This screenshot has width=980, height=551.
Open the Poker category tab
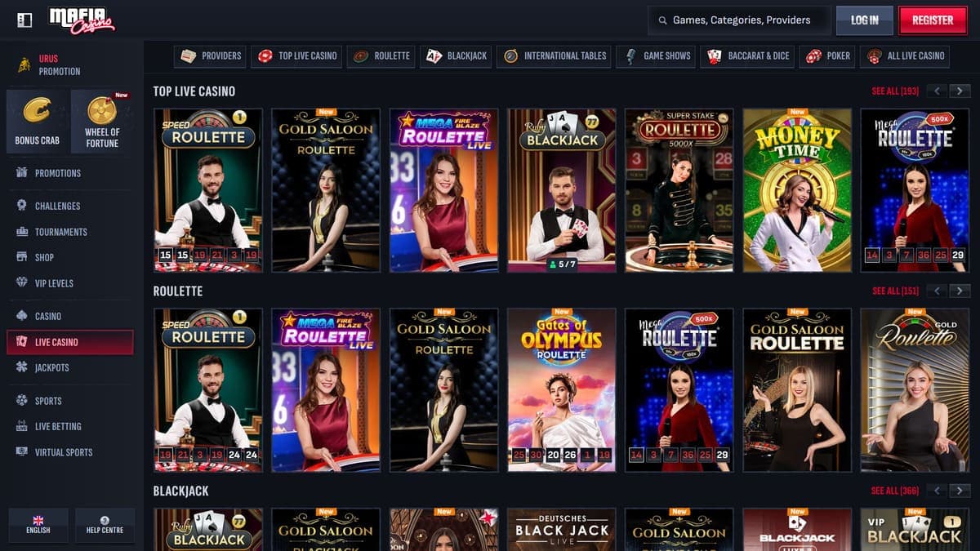[828, 56]
